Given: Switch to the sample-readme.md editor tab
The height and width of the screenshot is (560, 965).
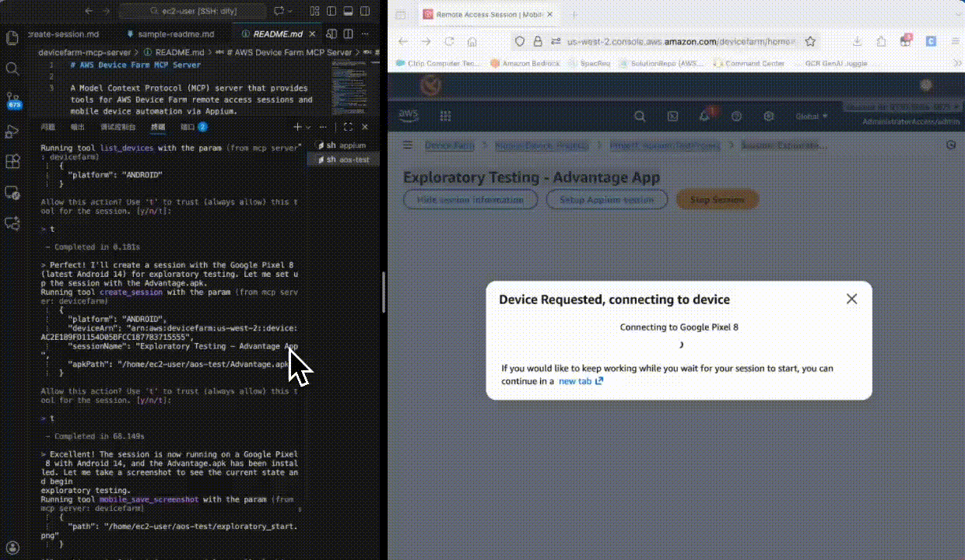Looking at the screenshot, I should pyautogui.click(x=171, y=34).
